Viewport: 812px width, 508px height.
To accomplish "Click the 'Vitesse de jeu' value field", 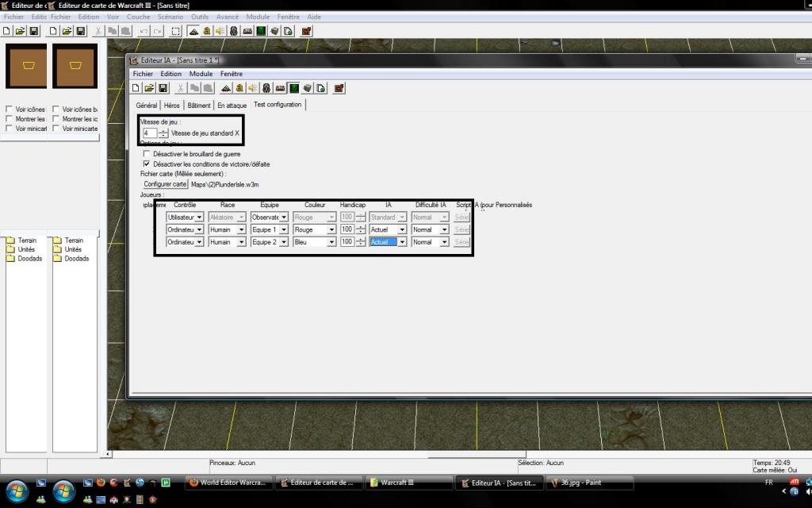I will coord(150,133).
